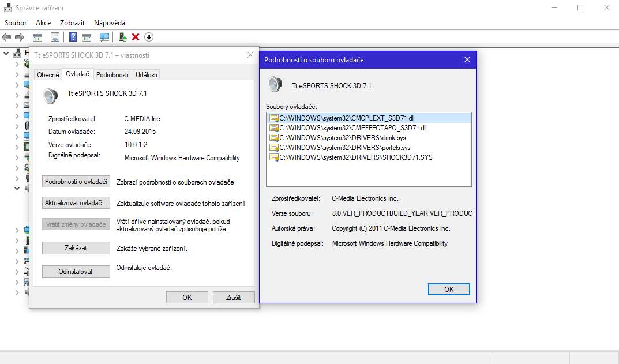Click the Odinstalovat button

(76, 272)
